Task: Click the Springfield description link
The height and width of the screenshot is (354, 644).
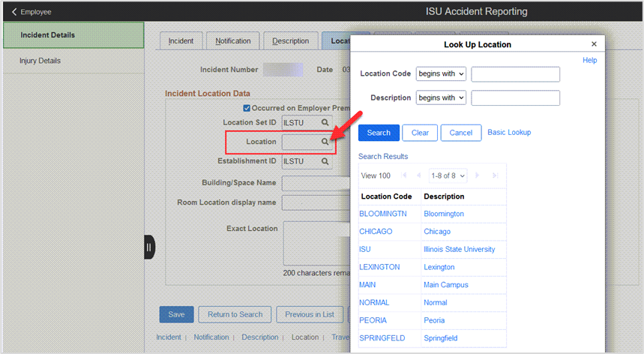Action: pyautogui.click(x=440, y=338)
